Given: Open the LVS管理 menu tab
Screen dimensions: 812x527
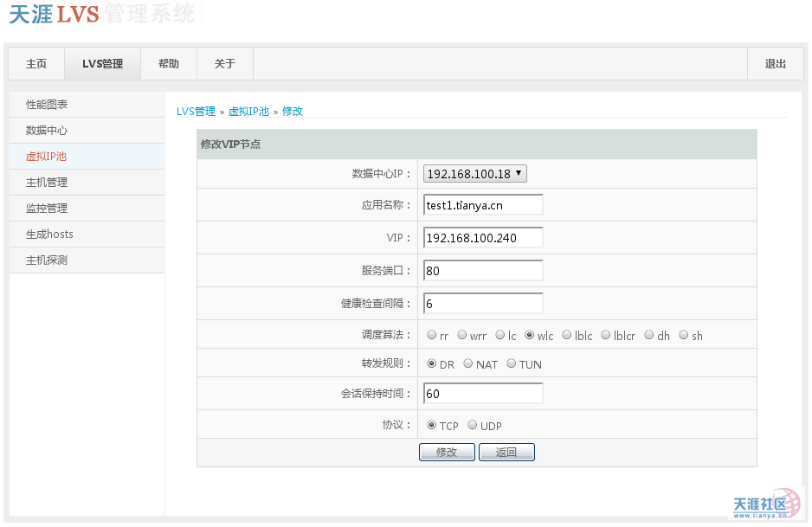Looking at the screenshot, I should [x=102, y=64].
